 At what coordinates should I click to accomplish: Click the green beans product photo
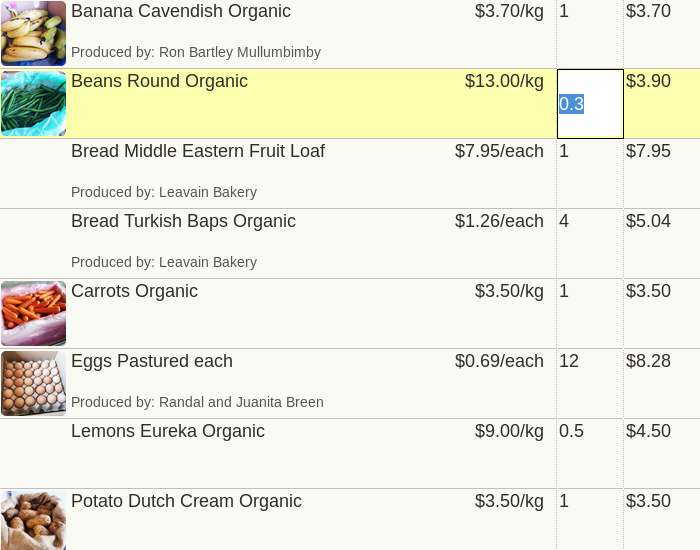point(33,104)
